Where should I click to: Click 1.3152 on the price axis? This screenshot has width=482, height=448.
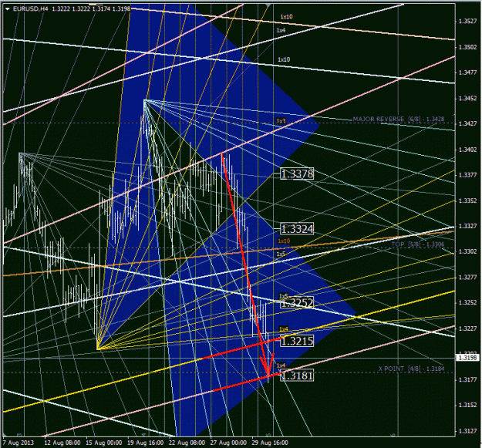point(467,406)
